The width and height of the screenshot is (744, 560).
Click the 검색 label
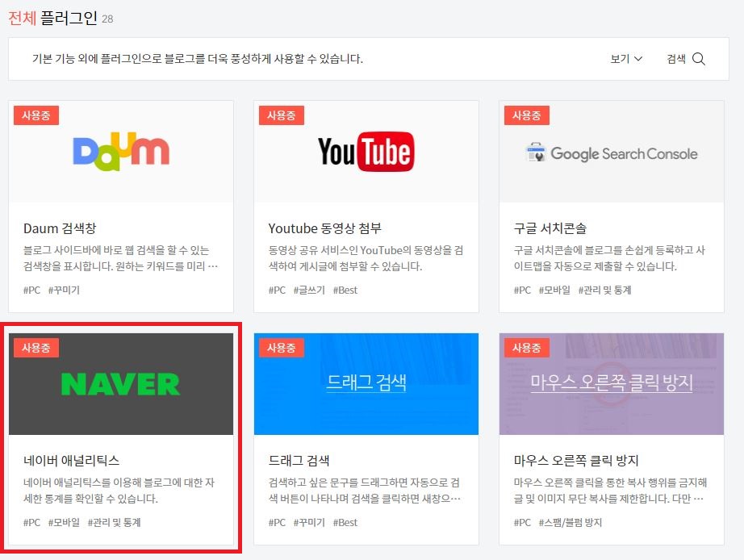pos(676,59)
